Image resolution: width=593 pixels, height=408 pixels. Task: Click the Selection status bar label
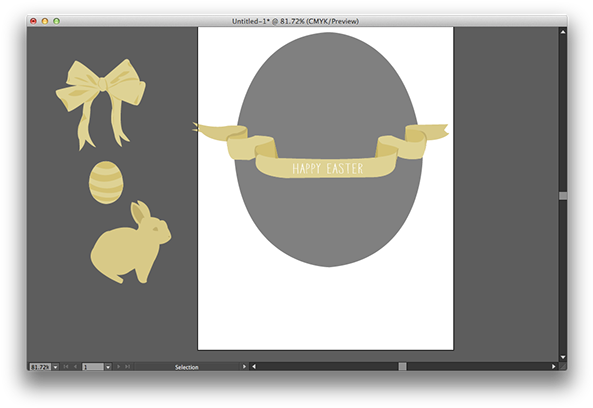[186, 367]
